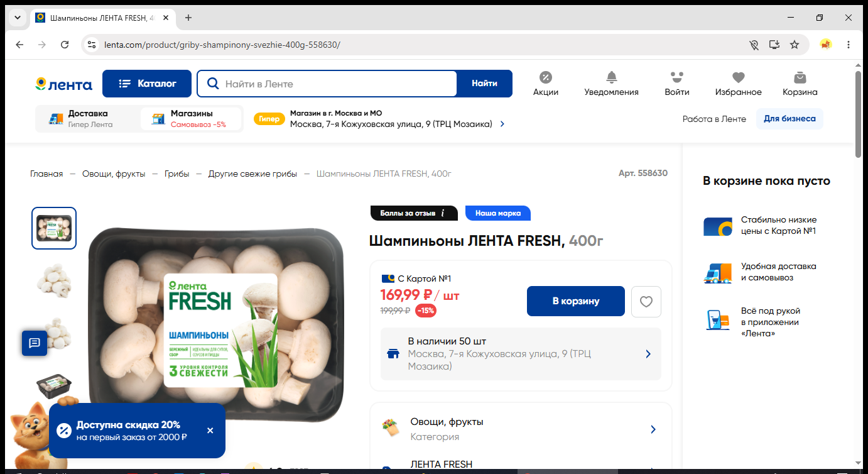Click Удобная доставка и самовывоз text
Viewport: 868px width, 474px height.
pos(779,272)
